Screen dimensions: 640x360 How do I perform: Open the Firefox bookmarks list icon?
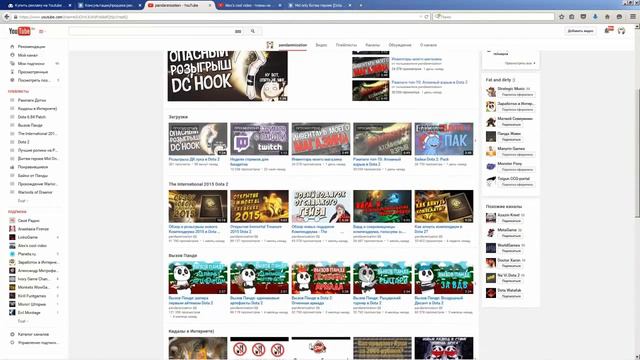click(572, 17)
